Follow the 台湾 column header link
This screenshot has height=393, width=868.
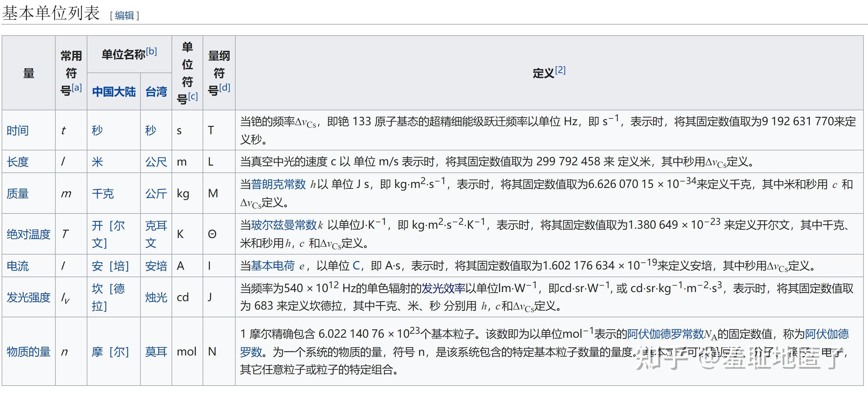coord(156,92)
